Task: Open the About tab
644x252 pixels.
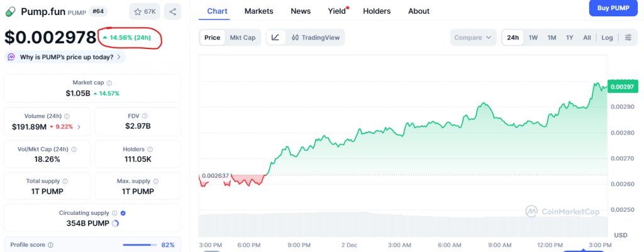Action: [419, 11]
